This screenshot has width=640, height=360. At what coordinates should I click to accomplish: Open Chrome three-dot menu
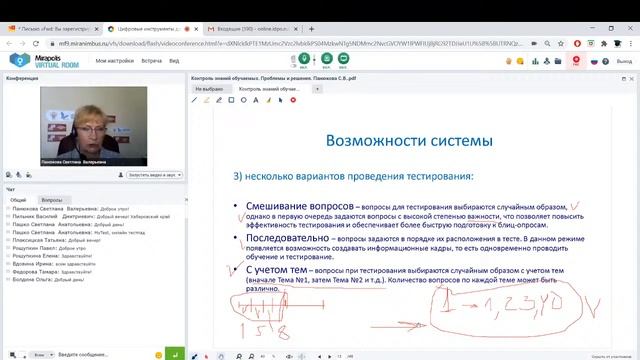pyautogui.click(x=631, y=43)
